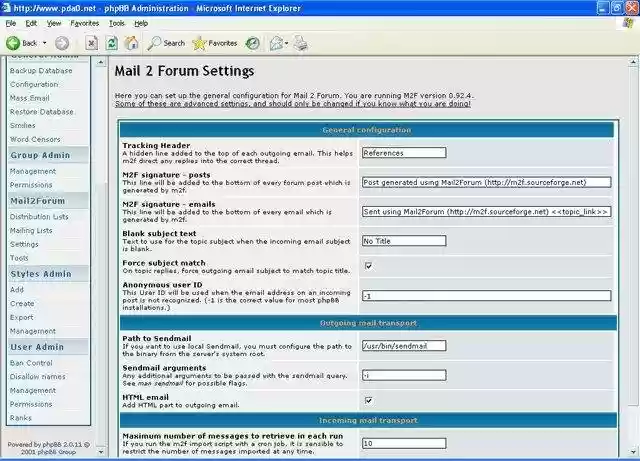640x461 pixels.
Task: Open the Search toolbar button
Action: [166, 43]
